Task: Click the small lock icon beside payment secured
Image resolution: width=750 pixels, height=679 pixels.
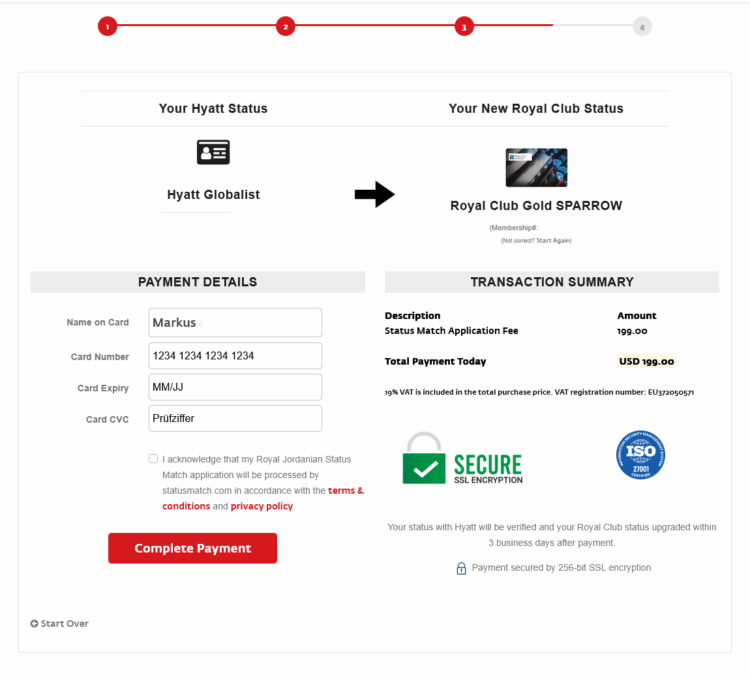Action: 461,568
